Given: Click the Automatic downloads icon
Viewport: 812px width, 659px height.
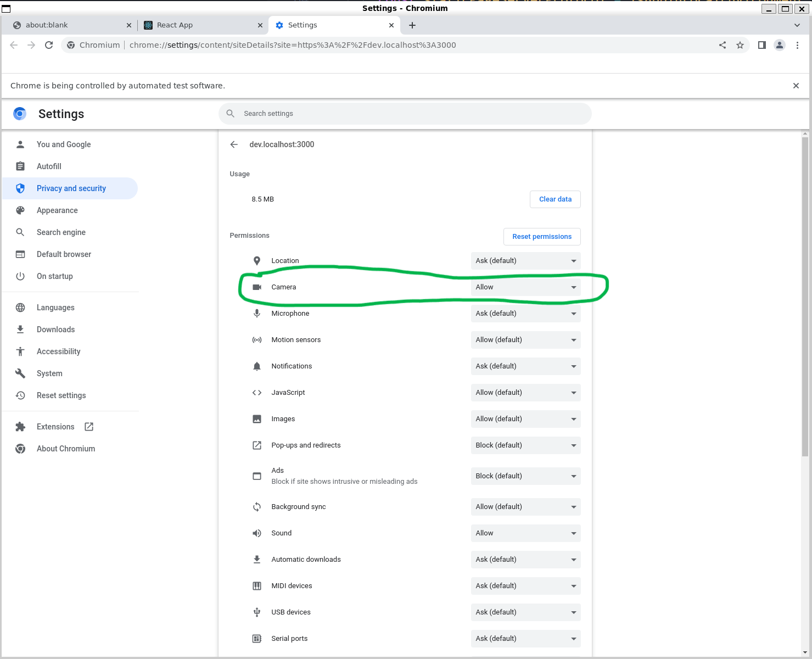Looking at the screenshot, I should [257, 560].
